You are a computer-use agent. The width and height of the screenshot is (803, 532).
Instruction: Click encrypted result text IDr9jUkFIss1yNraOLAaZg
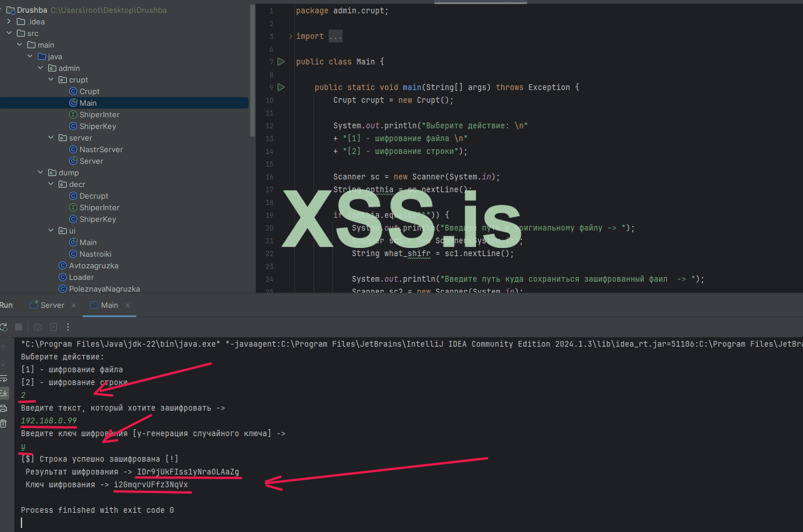pyautogui.click(x=188, y=472)
